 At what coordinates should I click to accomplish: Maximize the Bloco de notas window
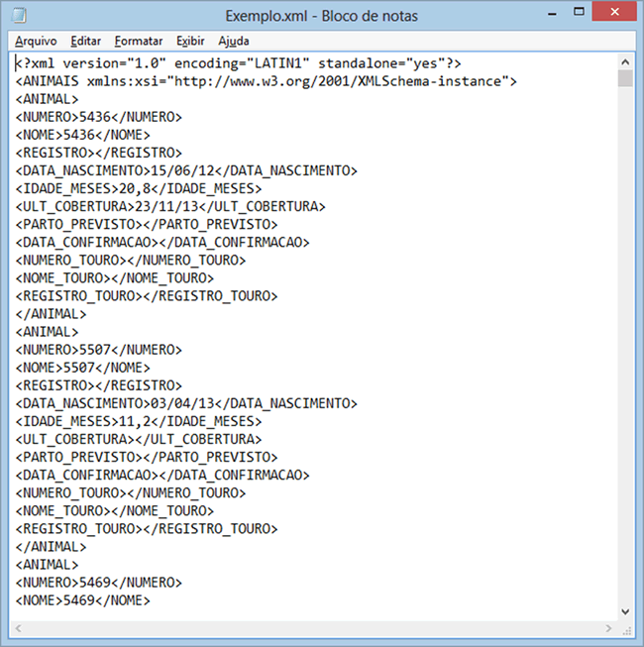580,12
